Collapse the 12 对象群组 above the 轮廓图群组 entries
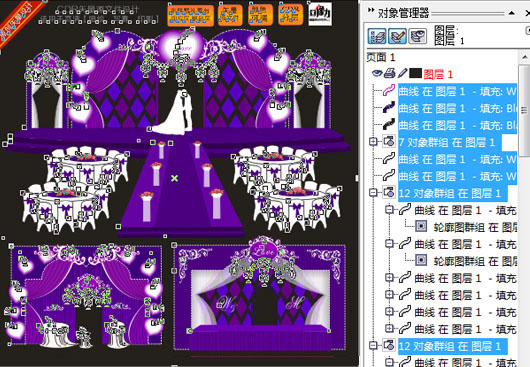The image size is (530, 367). click(373, 193)
